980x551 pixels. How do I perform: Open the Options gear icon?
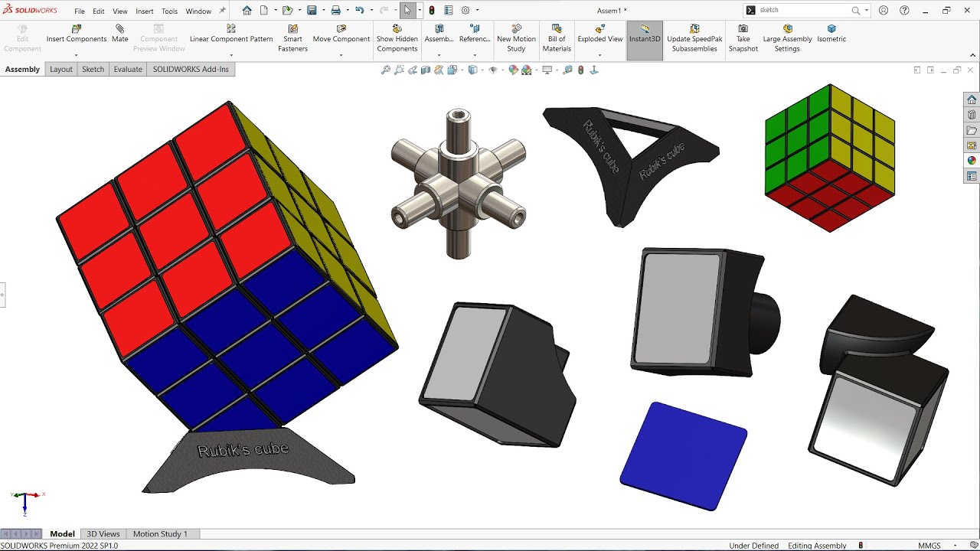point(465,11)
